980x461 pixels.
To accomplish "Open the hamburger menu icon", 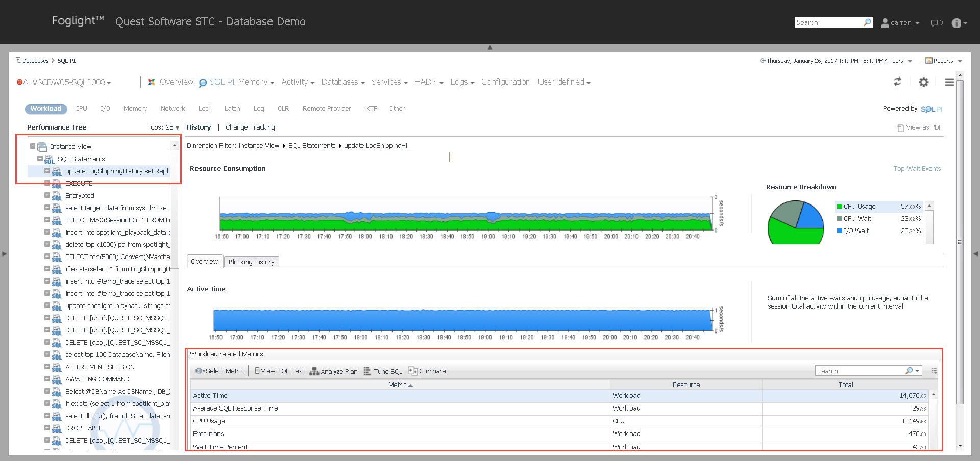I will 949,82.
